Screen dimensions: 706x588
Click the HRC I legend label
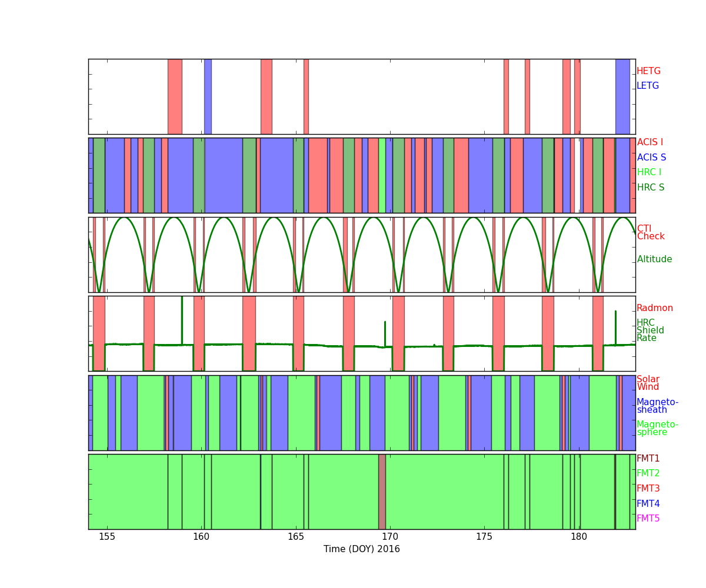[x=649, y=172]
